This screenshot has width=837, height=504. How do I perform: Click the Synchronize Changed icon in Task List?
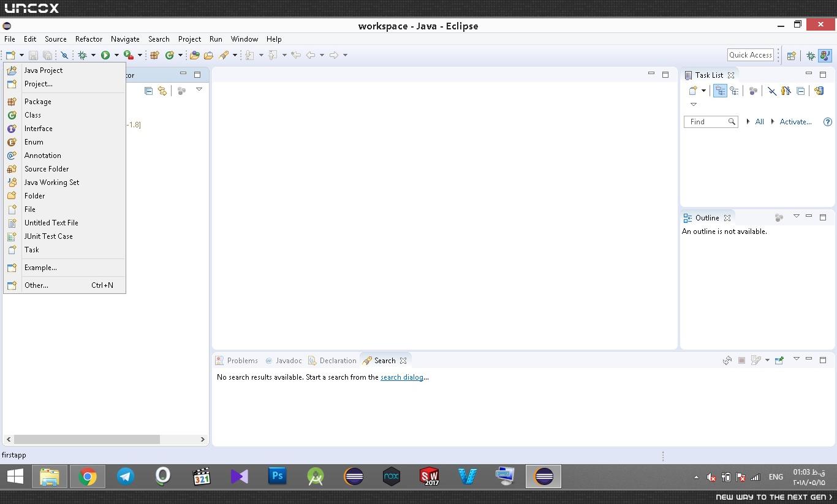pos(819,91)
